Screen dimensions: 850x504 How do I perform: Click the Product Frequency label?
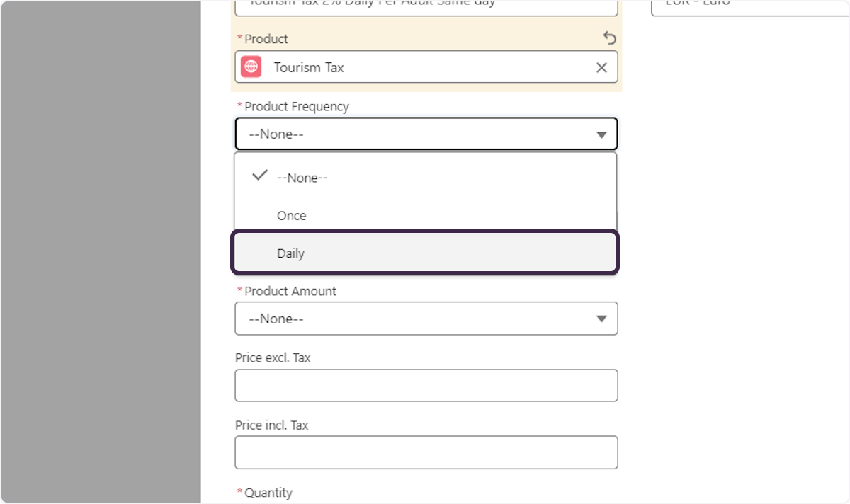point(297,107)
